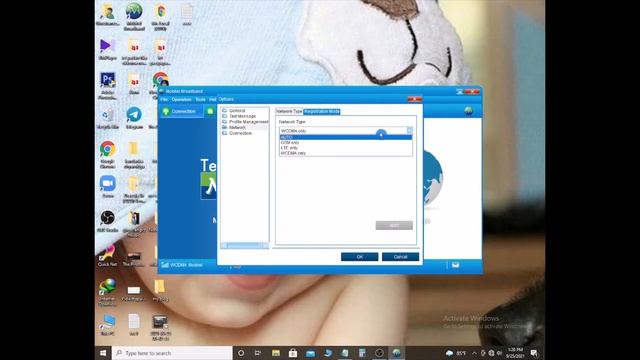Open Adobe Photoshop desktop shortcut
The height and width of the screenshot is (360, 640).
pos(108,86)
